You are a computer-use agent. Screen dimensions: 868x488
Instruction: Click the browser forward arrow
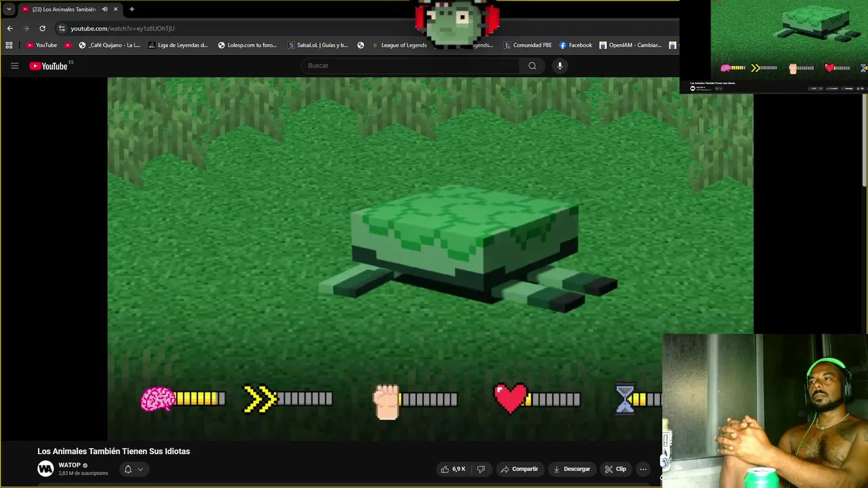[x=26, y=28]
